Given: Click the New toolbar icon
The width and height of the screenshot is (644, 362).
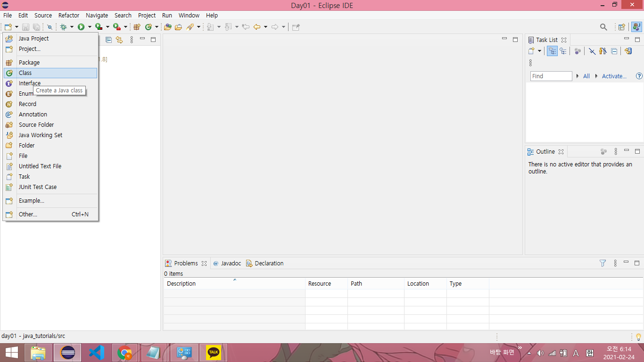Looking at the screenshot, I should point(8,27).
